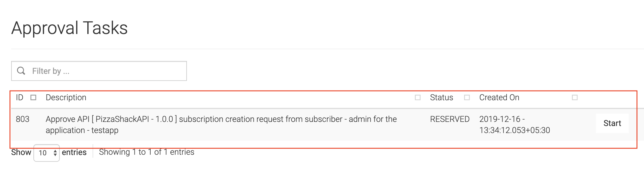Click the creation timestamp of task 803
644x177 pixels.
[x=515, y=125]
